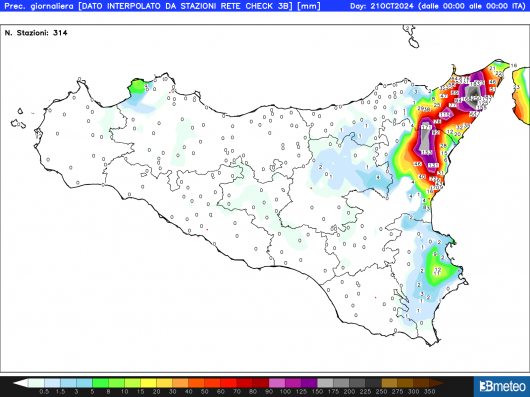530x397 pixels.
Task: Choose the golden brown 250–275 mm legend swatch
Action: tap(389, 383)
